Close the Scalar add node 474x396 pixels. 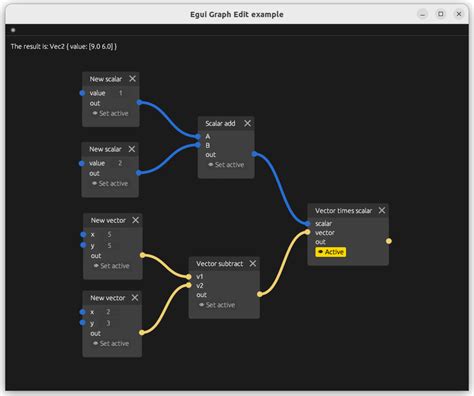247,123
